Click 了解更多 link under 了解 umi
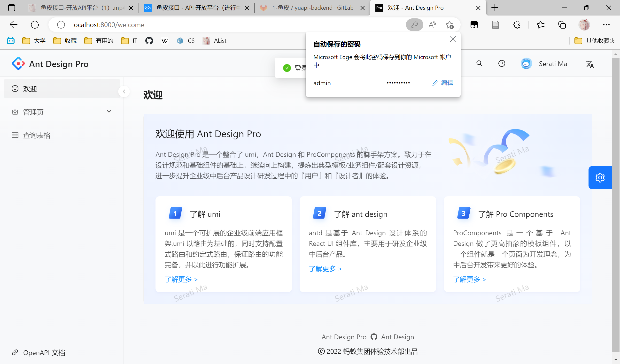 point(181,279)
